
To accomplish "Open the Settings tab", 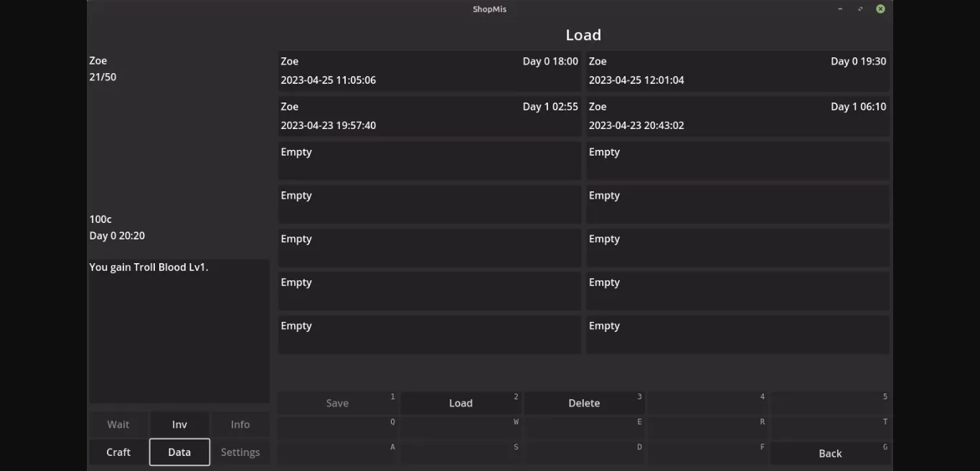I will pos(240,452).
